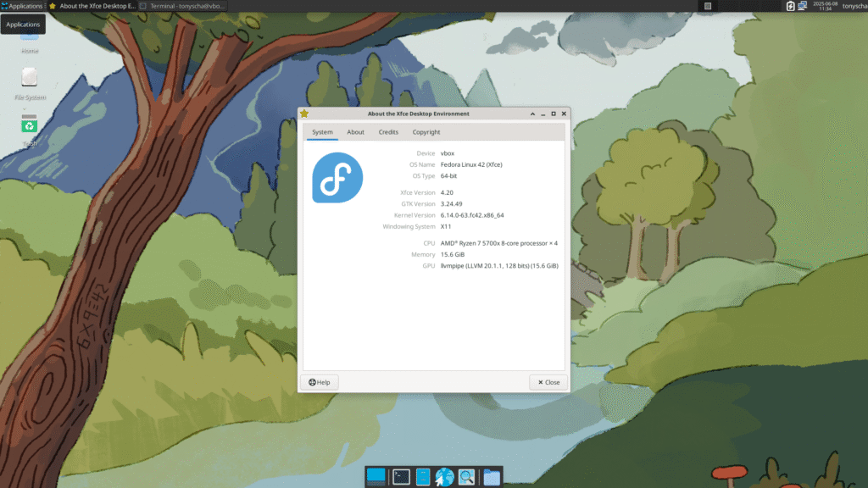Click the Device value 'vbox'
868x488 pixels.
(x=448, y=153)
